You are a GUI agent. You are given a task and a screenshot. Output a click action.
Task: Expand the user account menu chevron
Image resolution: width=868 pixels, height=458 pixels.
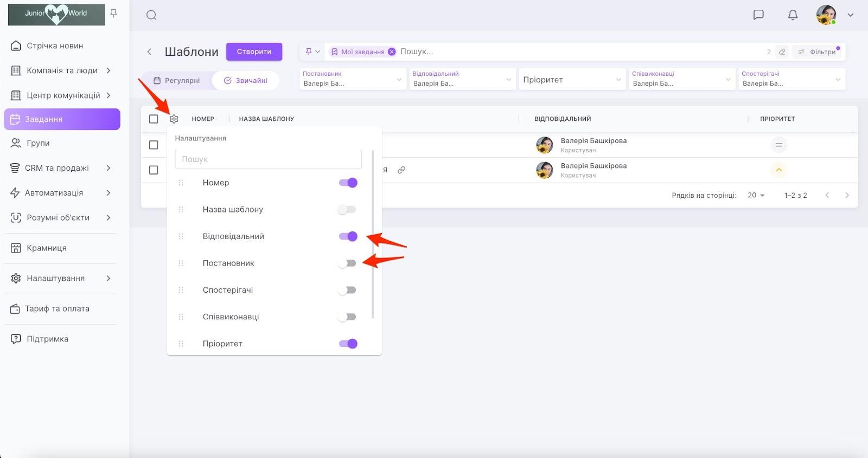[851, 15]
